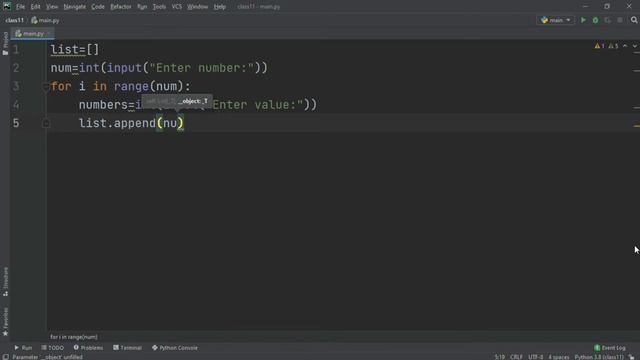Viewport: 640px width, 360px height.
Task: Click the weak warnings count indicator
Action: coord(613,46)
